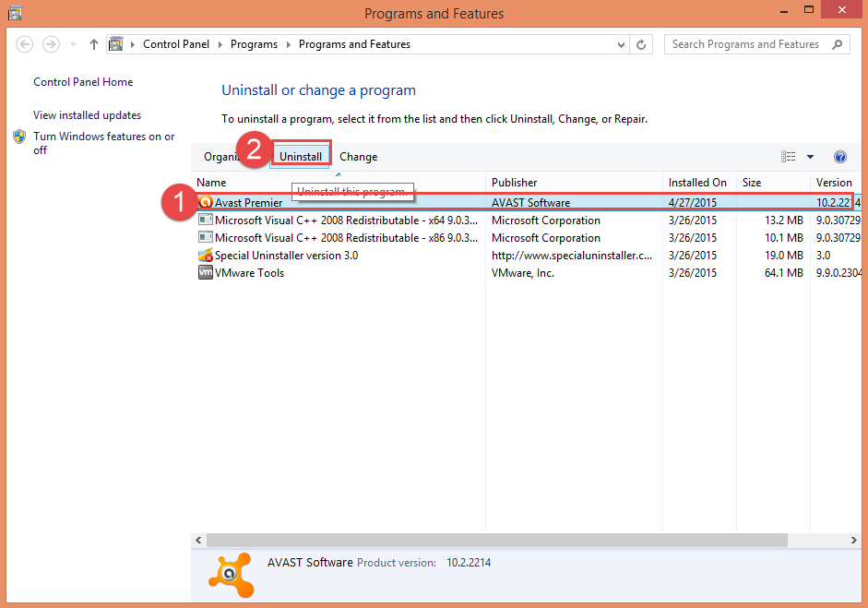
Task: Click the 4/27/2015 installed date cell
Action: click(x=693, y=203)
